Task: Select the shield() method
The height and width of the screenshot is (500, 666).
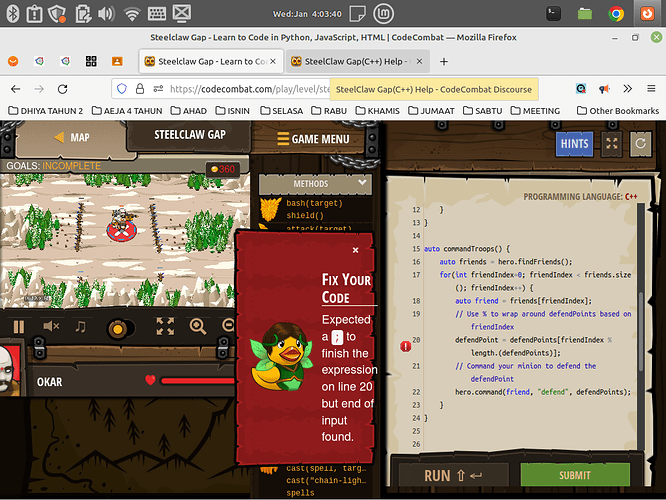Action: (305, 215)
